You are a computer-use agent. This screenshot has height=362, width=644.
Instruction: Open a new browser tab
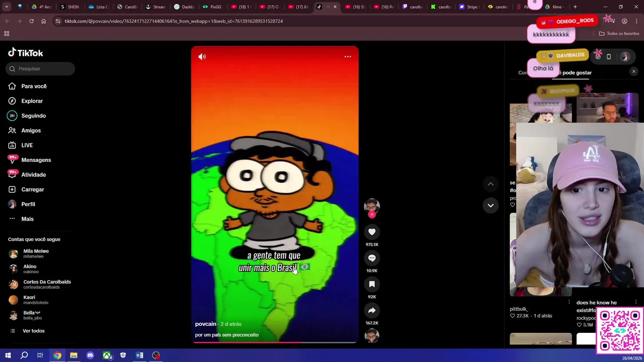575,7
